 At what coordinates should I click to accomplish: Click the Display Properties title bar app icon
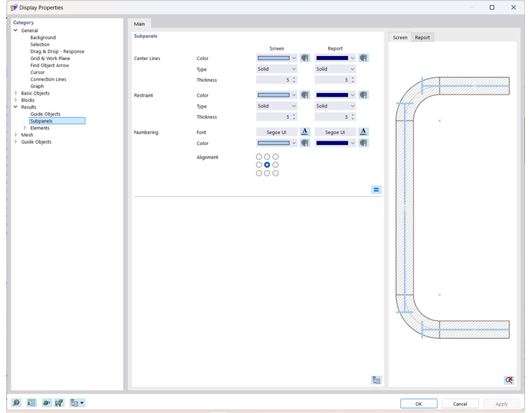(x=13, y=8)
